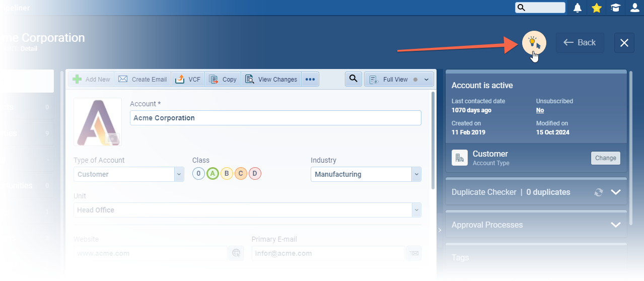Click Add New in the toolbar
Viewport: 644px width, 281px height.
(x=91, y=79)
